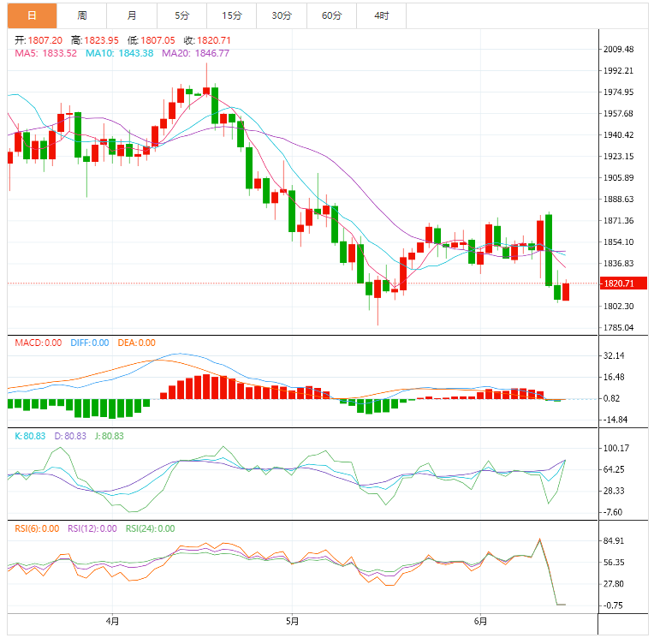Screen dimensions: 654x644
Task: Click the 收:1820.71 close price label
Action: 207,40
